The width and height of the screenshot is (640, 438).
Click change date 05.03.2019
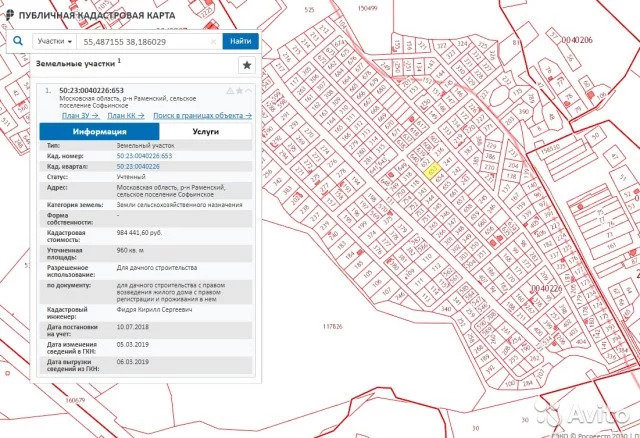pos(133,345)
